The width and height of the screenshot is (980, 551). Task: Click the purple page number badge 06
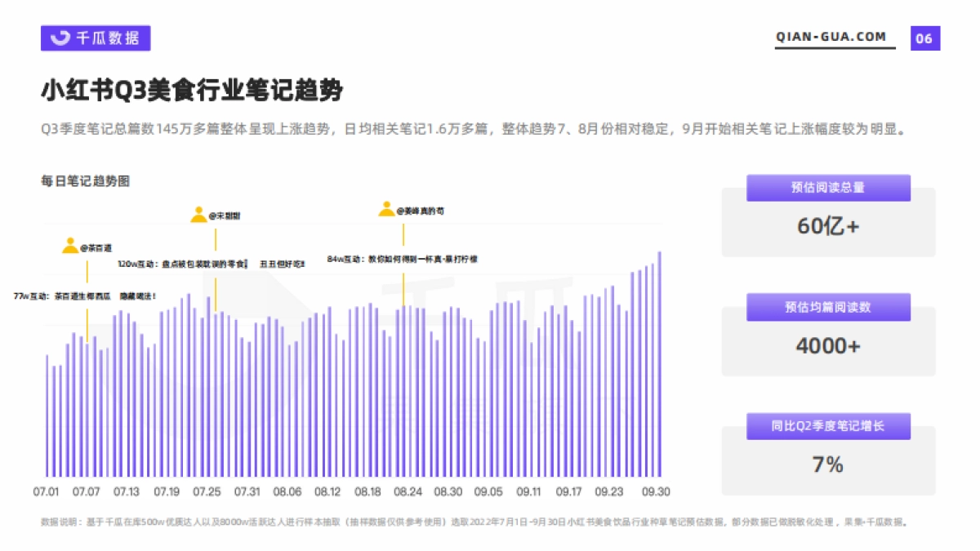click(x=924, y=37)
